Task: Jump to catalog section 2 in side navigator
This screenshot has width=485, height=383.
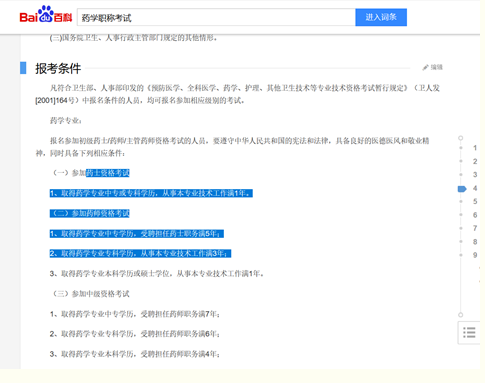Action: pos(475,161)
